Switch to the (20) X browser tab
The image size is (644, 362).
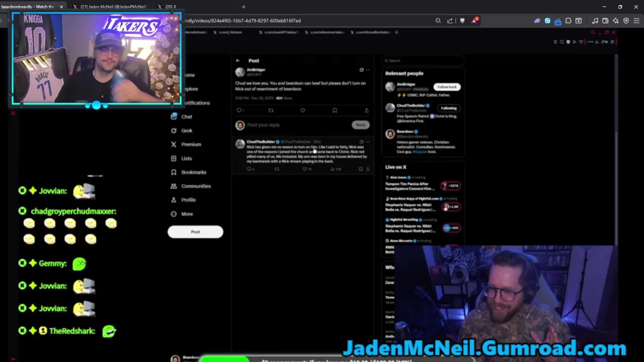[171, 7]
